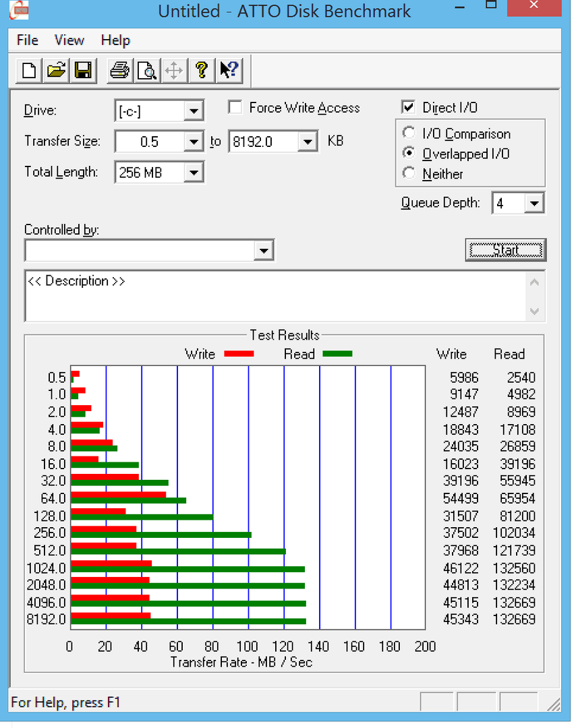This screenshot has height=728, width=576.
Task: Click the green read bar for 8192.0
Action: point(189,621)
